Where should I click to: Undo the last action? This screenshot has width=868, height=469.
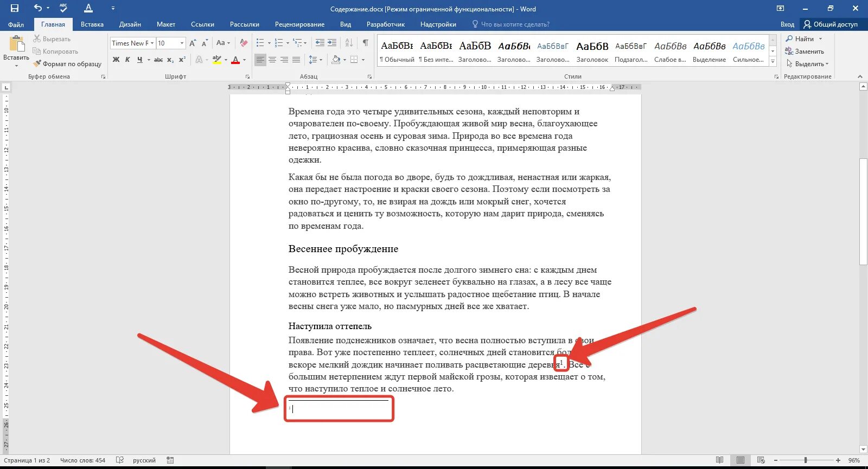tap(37, 8)
